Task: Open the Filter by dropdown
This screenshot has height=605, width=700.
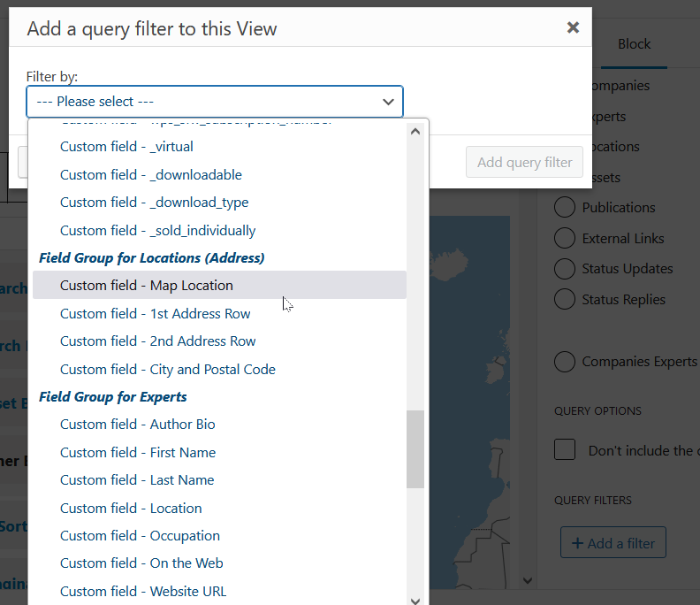Action: 215,102
